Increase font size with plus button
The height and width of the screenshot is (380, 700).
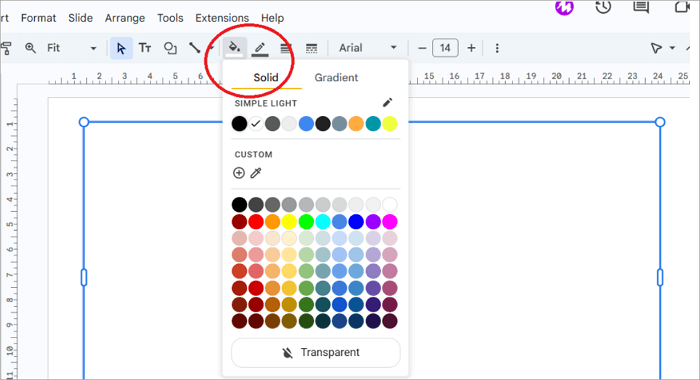471,48
